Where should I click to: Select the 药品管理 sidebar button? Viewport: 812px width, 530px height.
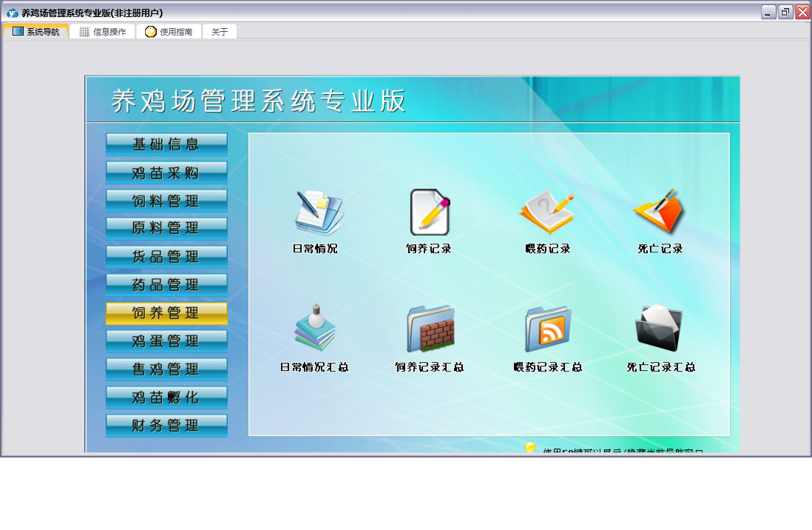[x=166, y=285]
